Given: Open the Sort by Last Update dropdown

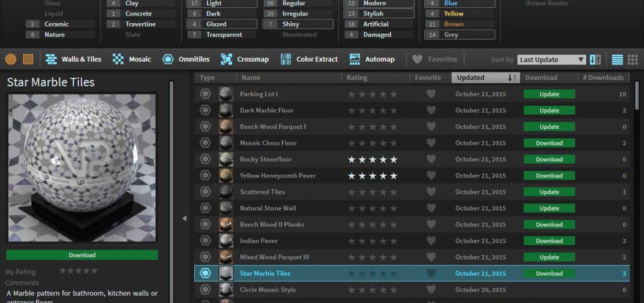Looking at the screenshot, I should (552, 59).
